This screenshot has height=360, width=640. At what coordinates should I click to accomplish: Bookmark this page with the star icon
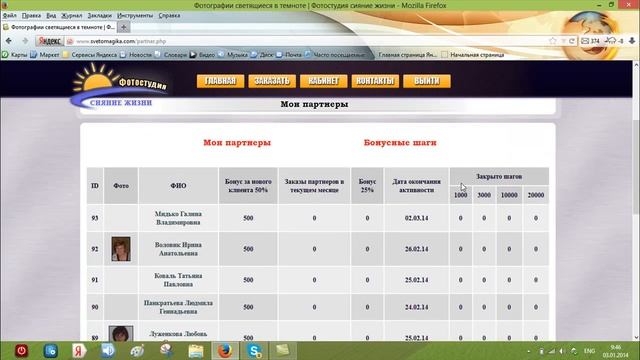pos(553,41)
